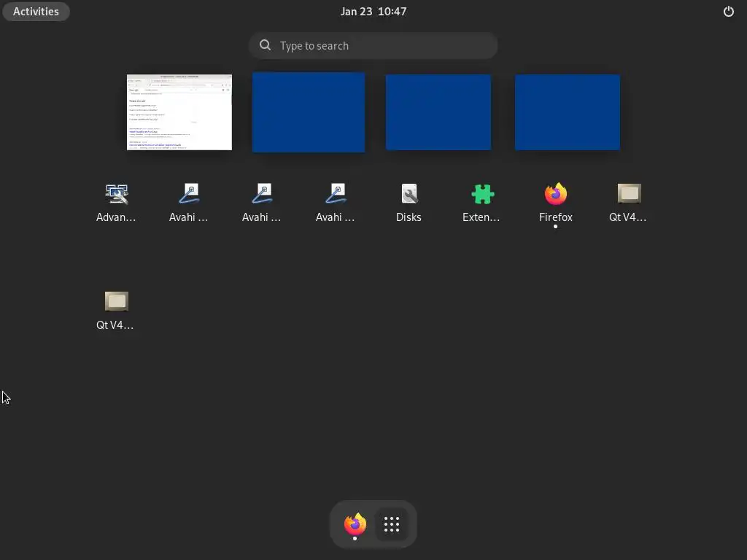Open the power system menu

(729, 12)
